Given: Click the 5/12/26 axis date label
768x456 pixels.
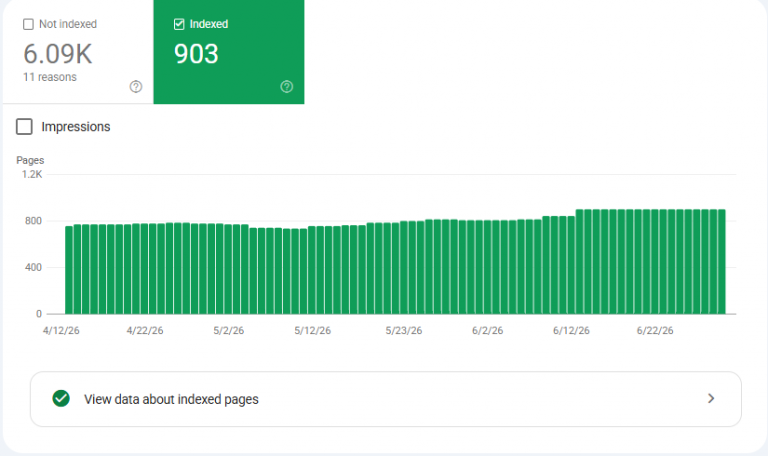Looking at the screenshot, I should (312, 331).
